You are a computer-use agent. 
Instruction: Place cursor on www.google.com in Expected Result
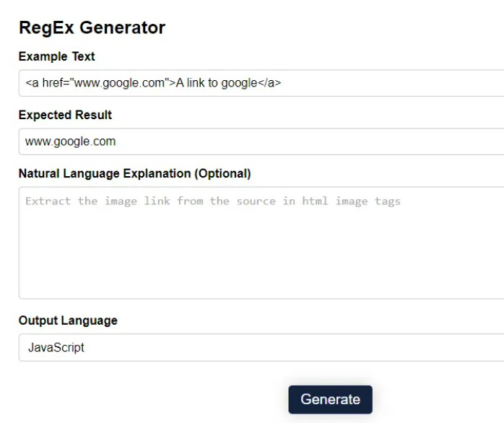click(x=70, y=141)
